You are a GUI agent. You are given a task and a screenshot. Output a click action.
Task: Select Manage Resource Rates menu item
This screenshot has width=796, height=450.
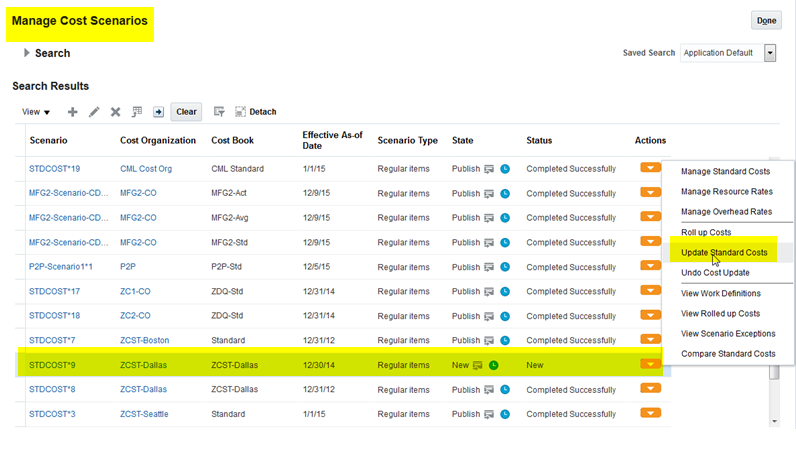(x=727, y=191)
